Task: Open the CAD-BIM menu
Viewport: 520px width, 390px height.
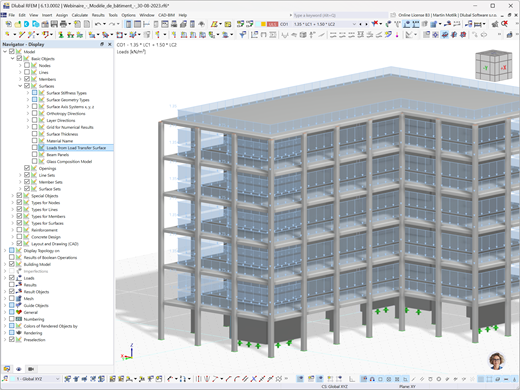Action: [x=166, y=15]
